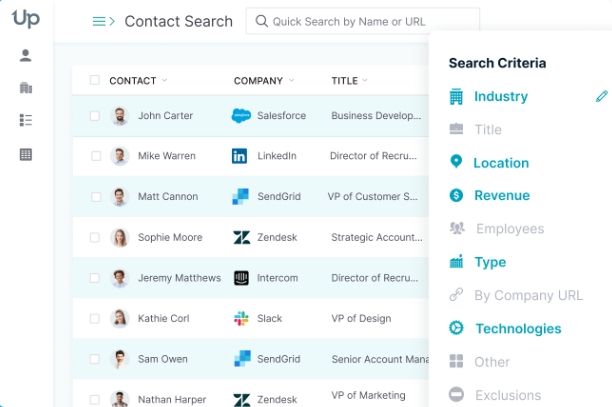The image size is (612, 407).
Task: Open the table grid icon in sidebar
Action: click(x=26, y=155)
